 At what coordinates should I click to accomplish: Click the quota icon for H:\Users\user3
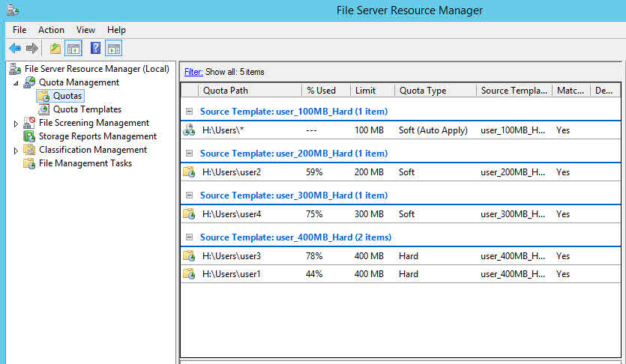189,255
